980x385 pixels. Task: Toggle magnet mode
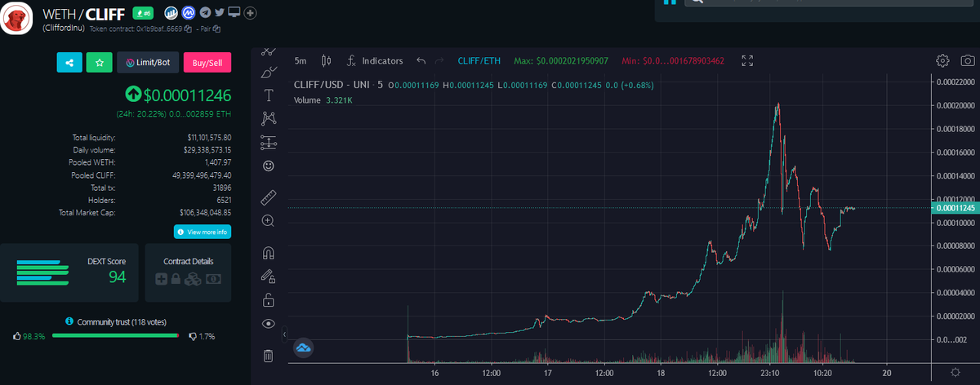coord(268,252)
